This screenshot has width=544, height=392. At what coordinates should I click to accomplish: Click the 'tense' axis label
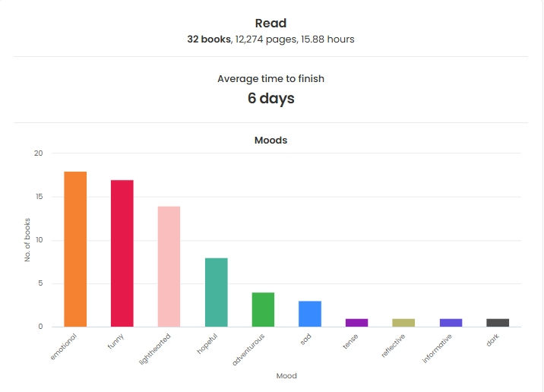tap(350, 341)
